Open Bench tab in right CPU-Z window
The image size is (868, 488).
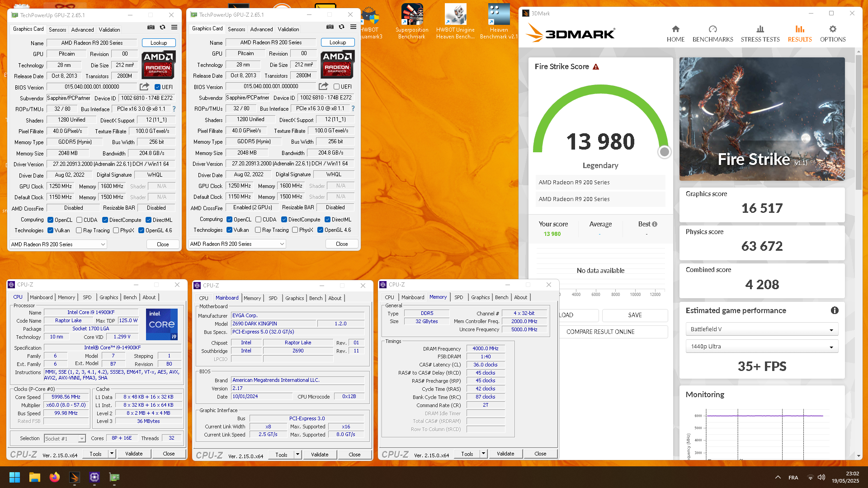[501, 297]
